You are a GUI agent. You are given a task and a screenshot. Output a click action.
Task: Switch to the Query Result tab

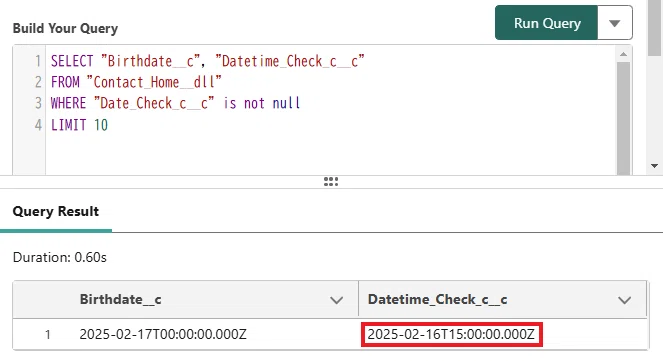coord(56,211)
